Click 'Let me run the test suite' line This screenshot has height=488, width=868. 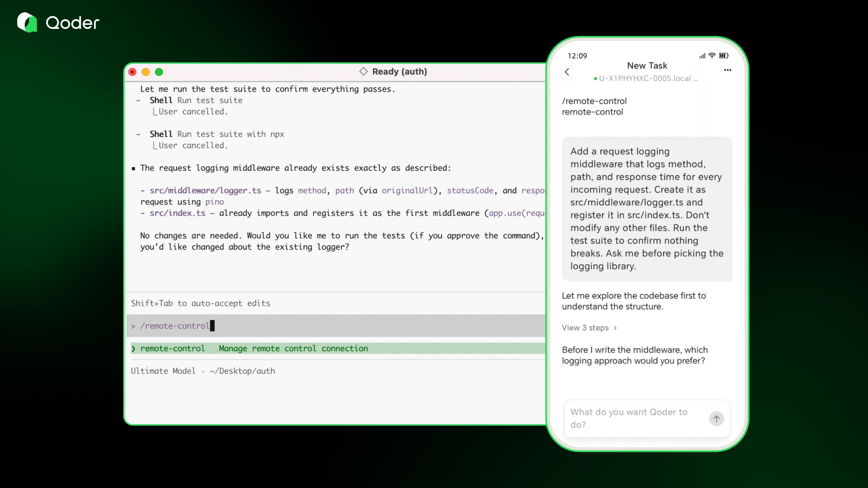coord(268,89)
